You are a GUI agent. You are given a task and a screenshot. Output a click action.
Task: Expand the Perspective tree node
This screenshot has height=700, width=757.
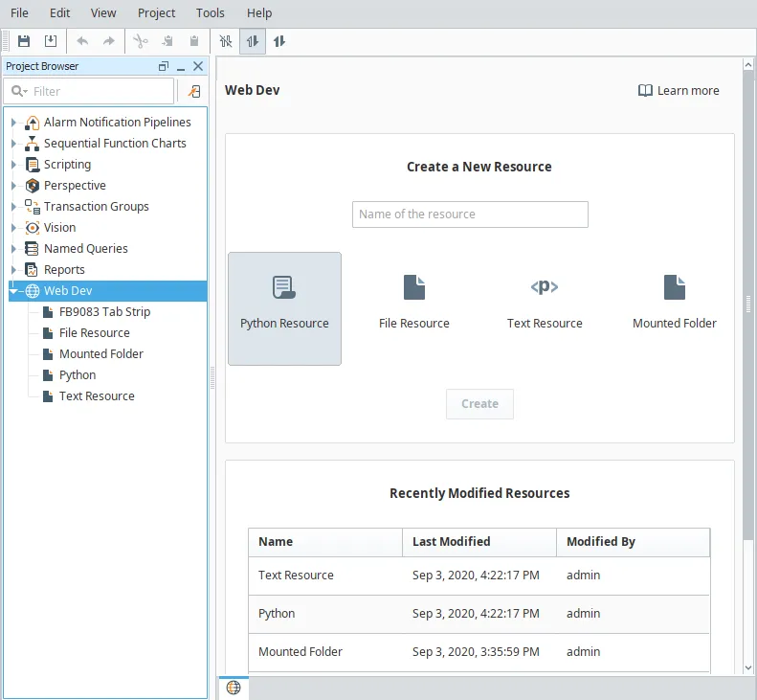pyautogui.click(x=13, y=186)
